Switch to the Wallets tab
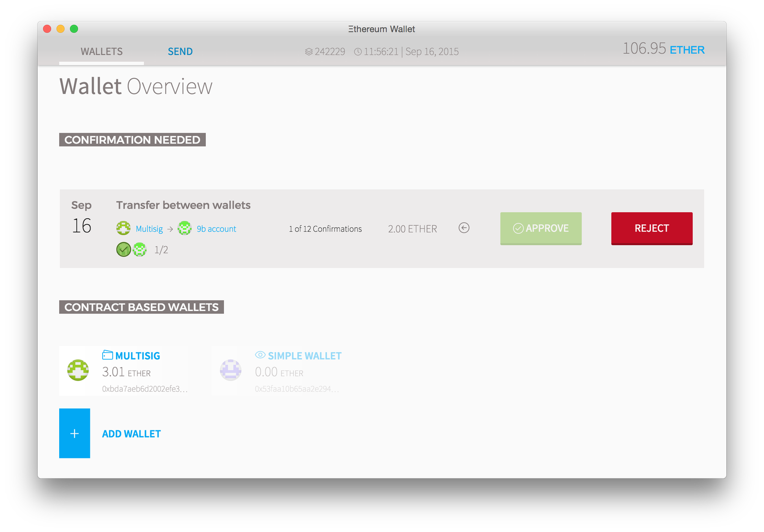This screenshot has height=532, width=764. [x=102, y=52]
